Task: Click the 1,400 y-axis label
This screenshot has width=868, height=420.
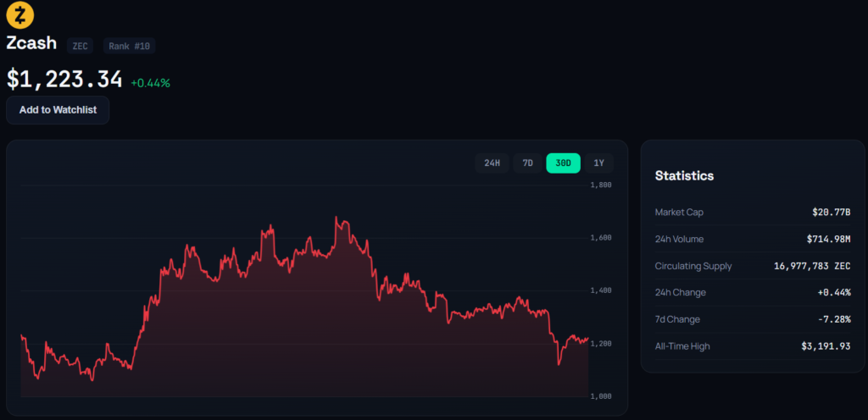Action: (x=601, y=290)
